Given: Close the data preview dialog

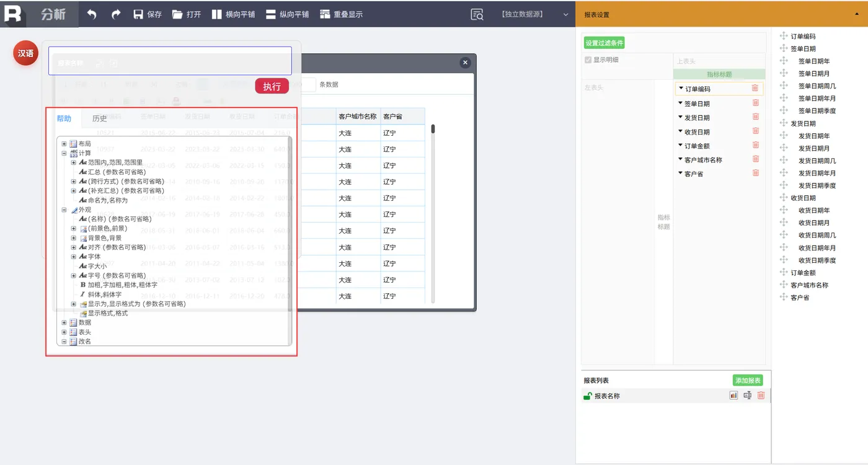Looking at the screenshot, I should 466,63.
